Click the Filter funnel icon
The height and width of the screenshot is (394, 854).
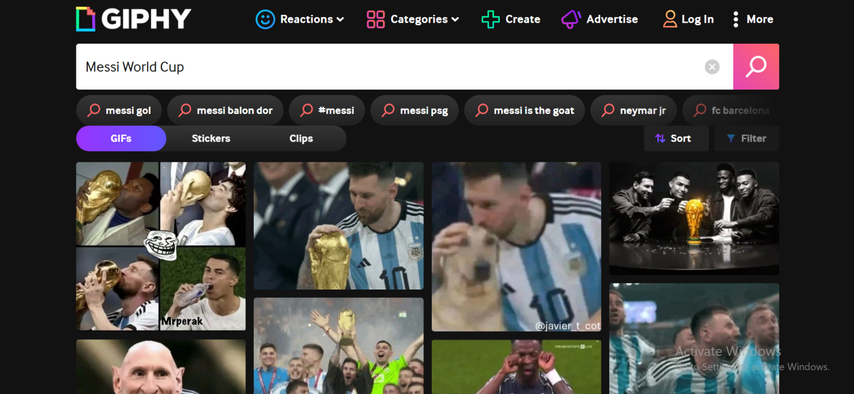coord(731,138)
